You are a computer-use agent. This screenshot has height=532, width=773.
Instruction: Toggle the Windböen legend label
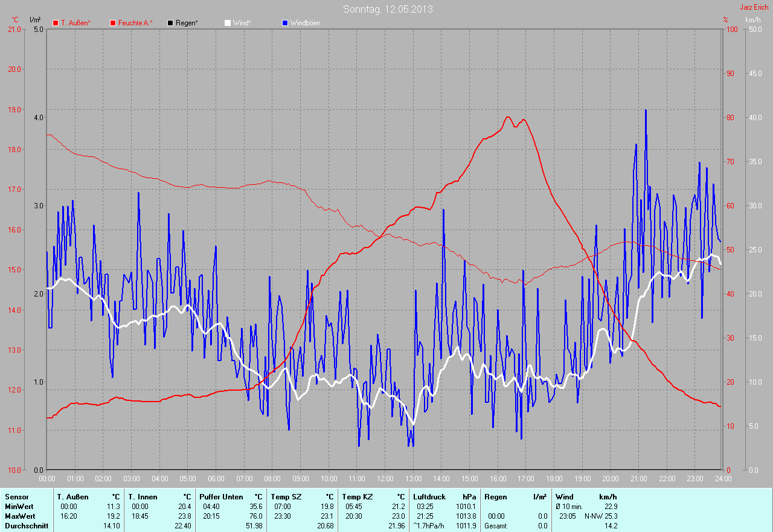pos(306,23)
